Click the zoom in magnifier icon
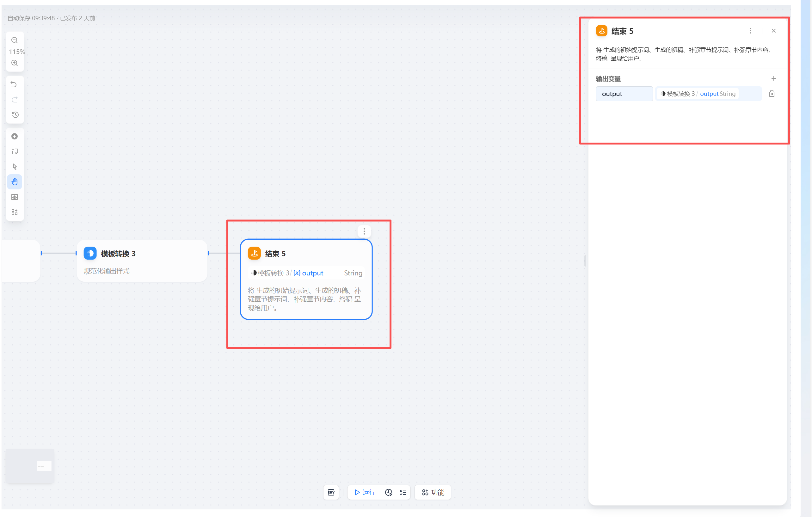Screen dimensions: 812x517 coord(15,63)
